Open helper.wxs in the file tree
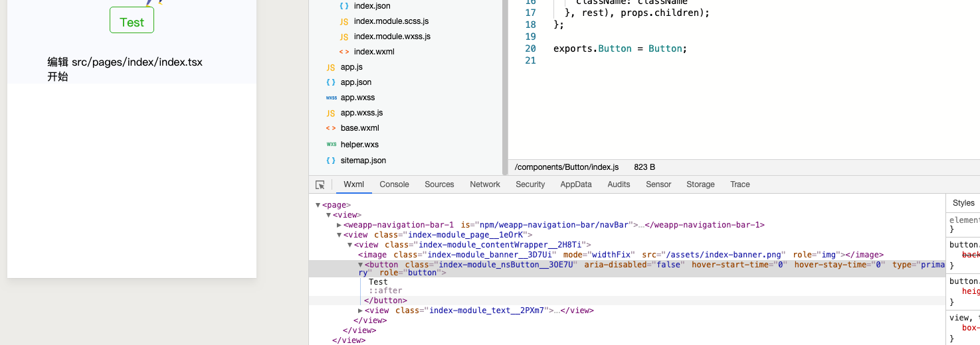The width and height of the screenshot is (980, 345). click(x=359, y=144)
